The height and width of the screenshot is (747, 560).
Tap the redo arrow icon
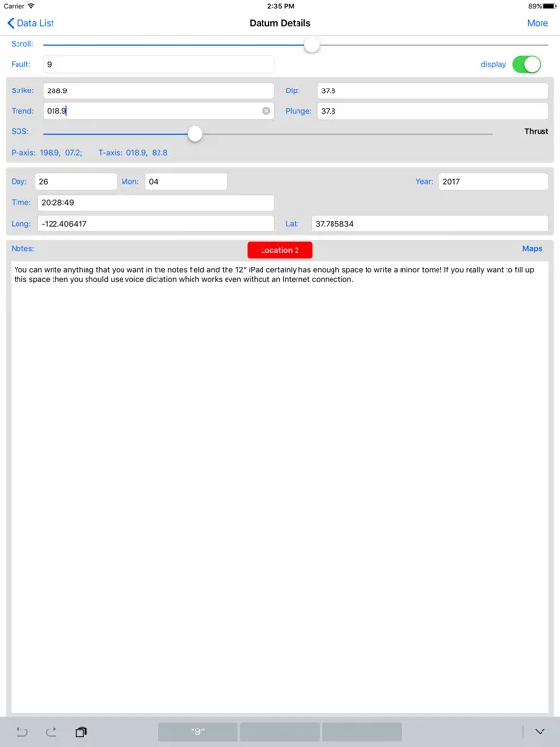click(x=52, y=731)
